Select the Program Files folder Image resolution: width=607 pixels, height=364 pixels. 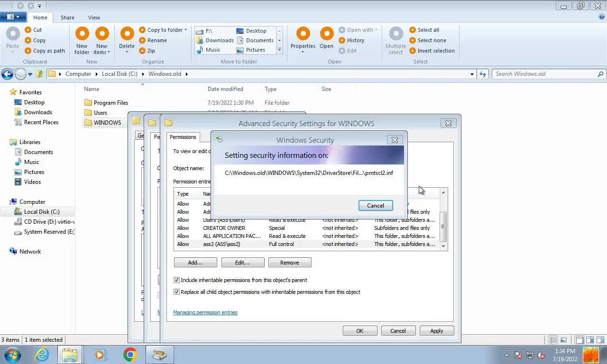(x=110, y=103)
